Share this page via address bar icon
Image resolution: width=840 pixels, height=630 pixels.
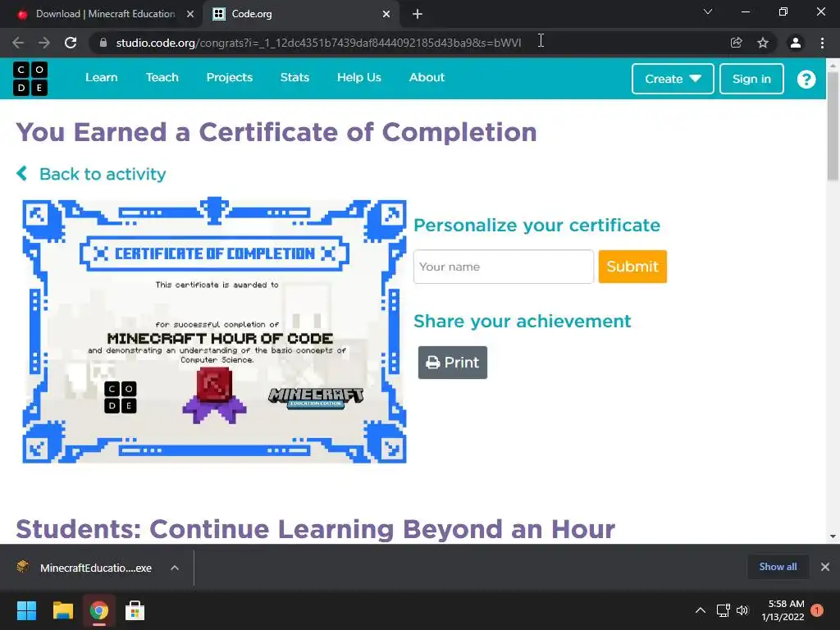click(736, 43)
